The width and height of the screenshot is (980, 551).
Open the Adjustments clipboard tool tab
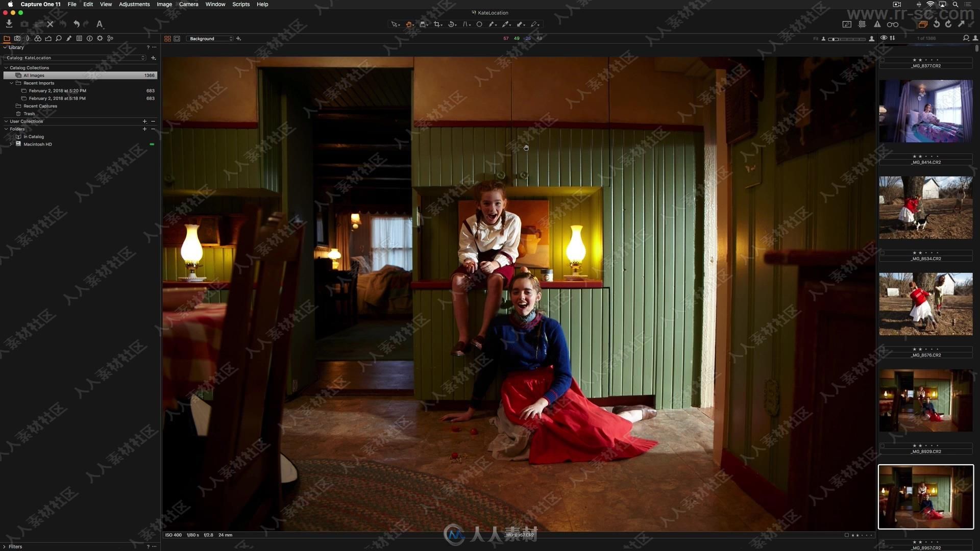(79, 38)
